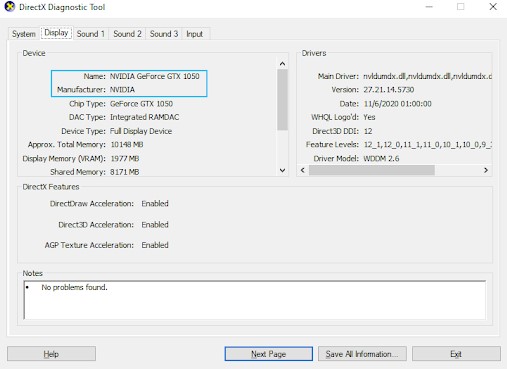
Task: Open the Sound 1 tab
Action: pos(91,34)
